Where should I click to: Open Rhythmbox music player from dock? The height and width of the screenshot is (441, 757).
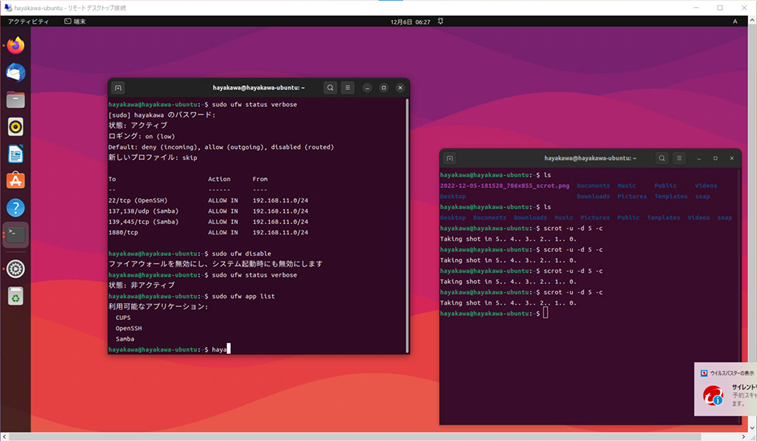tap(15, 126)
